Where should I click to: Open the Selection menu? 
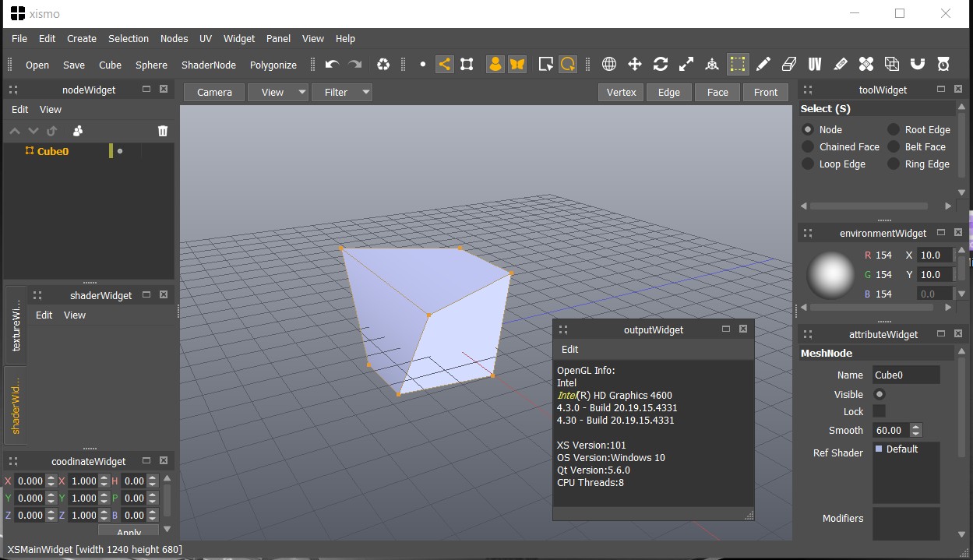coord(129,38)
